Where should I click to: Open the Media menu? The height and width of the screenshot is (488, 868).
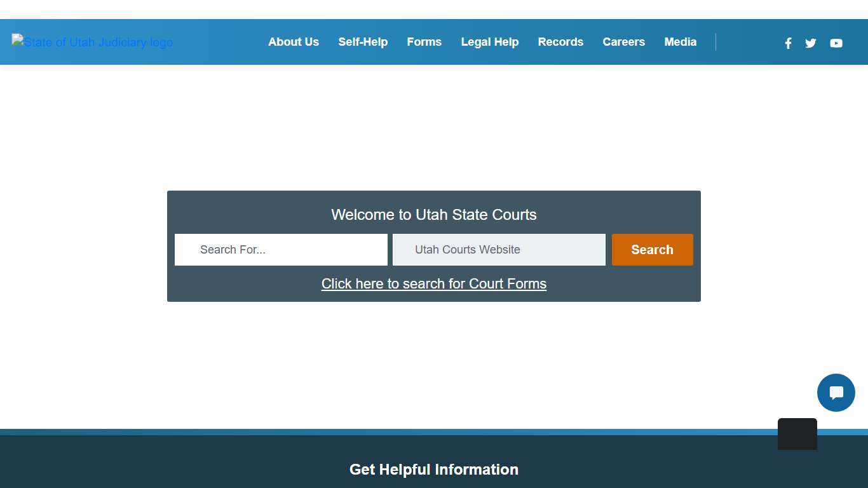click(680, 42)
